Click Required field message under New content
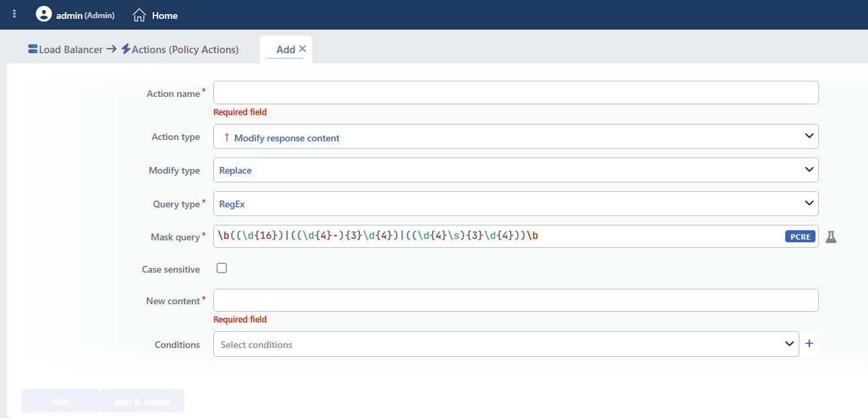The width and height of the screenshot is (868, 418). pos(240,320)
